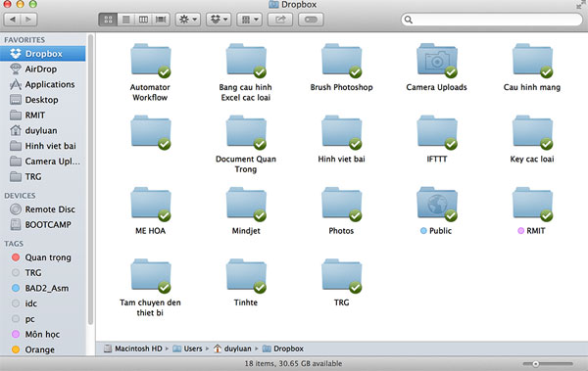Viewport: 588px width, 371px height.
Task: Open the Action gear menu
Action: 188,20
